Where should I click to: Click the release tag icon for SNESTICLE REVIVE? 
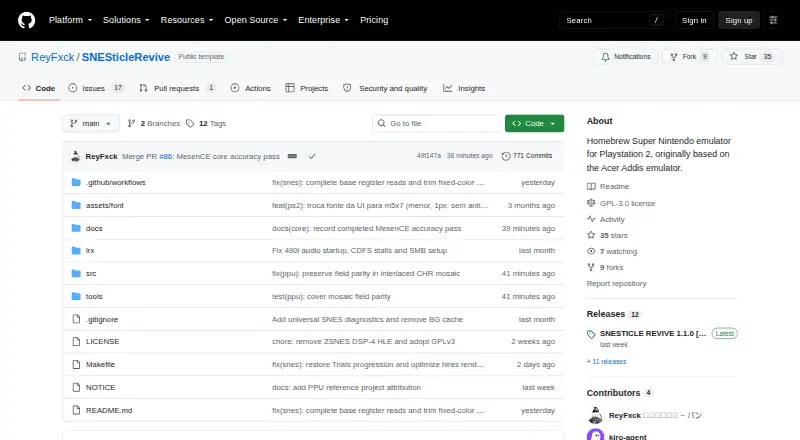pos(591,334)
